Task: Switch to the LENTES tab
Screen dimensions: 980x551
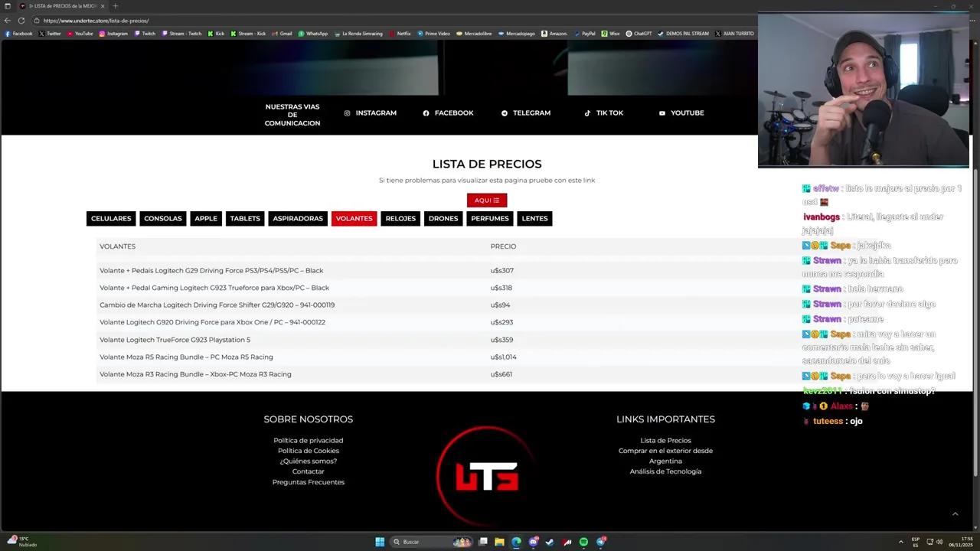Action: 534,219
